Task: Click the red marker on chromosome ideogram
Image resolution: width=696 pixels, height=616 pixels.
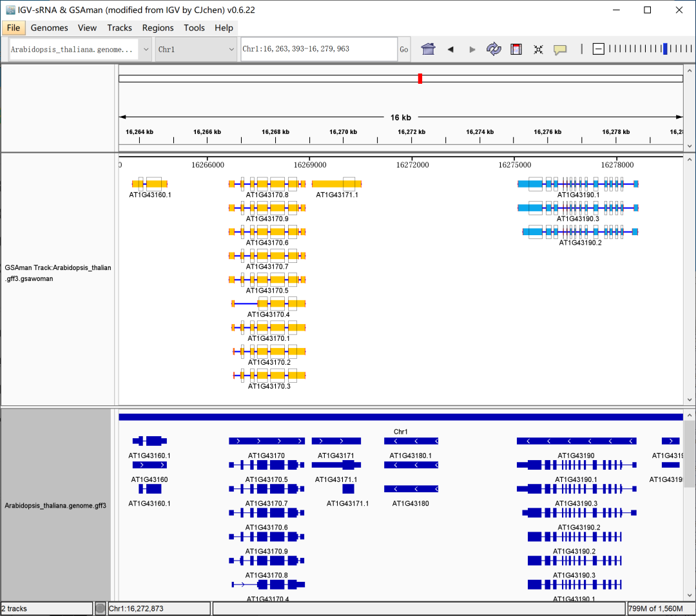Action: pos(420,79)
